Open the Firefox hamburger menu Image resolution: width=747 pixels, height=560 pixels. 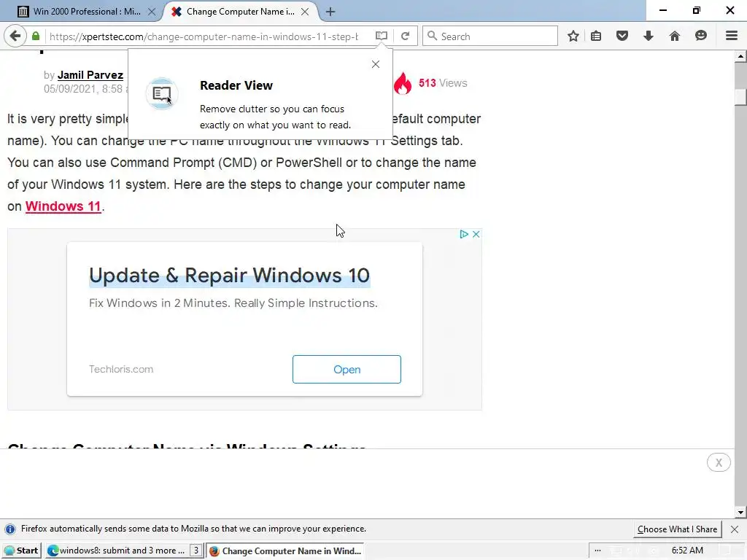click(x=732, y=36)
